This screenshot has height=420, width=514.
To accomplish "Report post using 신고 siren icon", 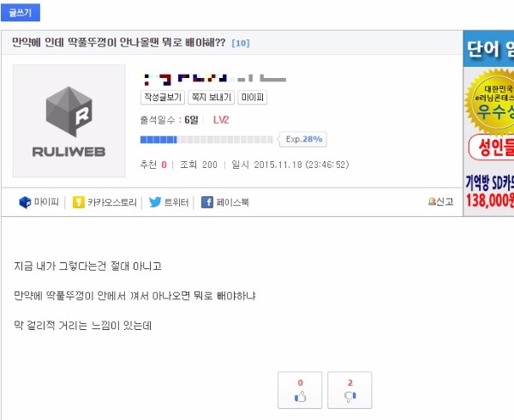I will (432, 201).
